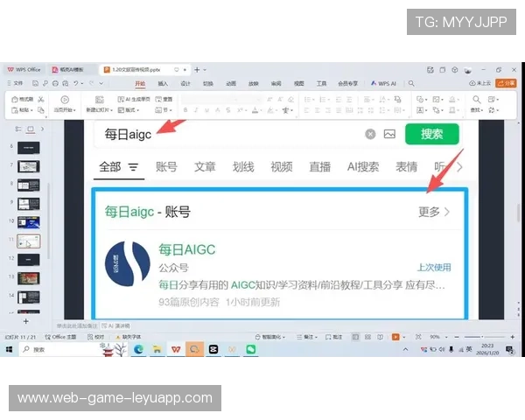Click the new document tab plus button

197,70
